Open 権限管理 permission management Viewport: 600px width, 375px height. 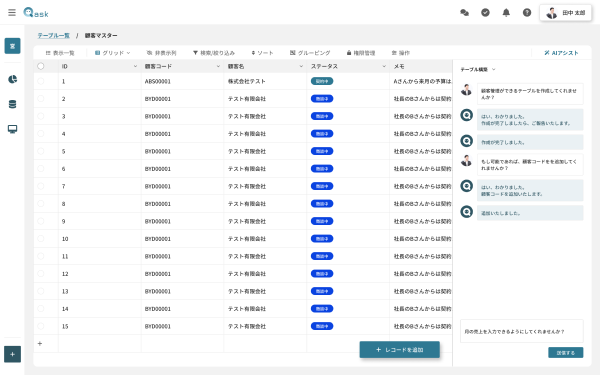361,53
